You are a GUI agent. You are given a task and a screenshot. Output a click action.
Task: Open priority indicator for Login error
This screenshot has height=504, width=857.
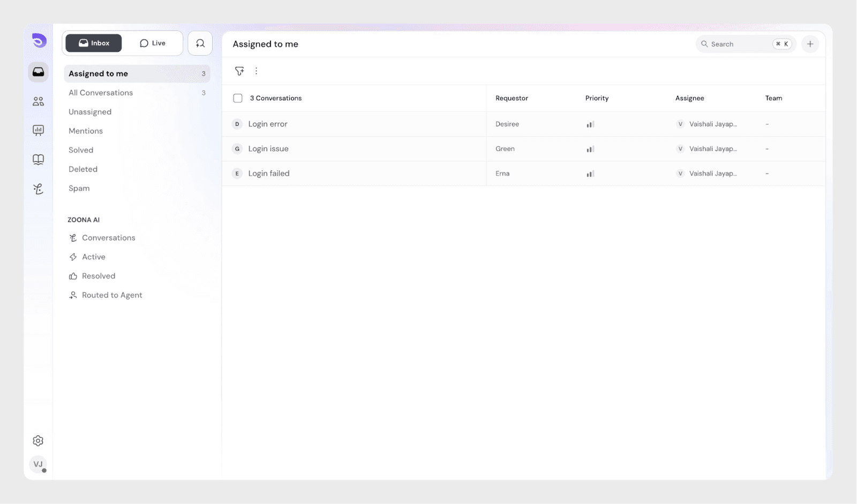(590, 124)
